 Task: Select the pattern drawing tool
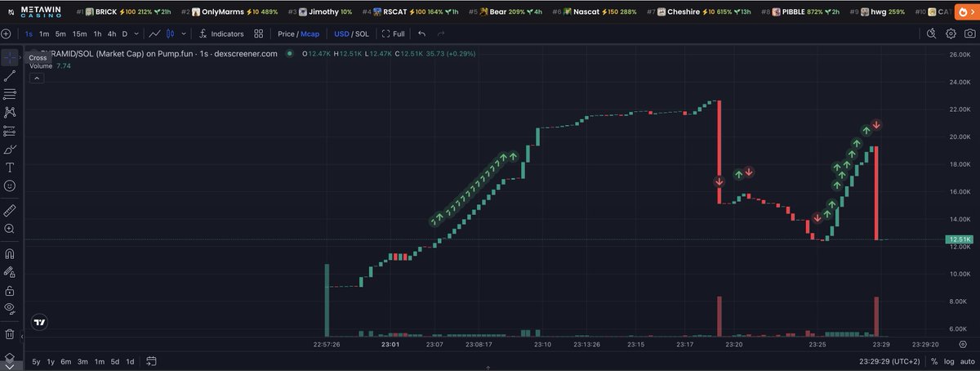[10, 113]
